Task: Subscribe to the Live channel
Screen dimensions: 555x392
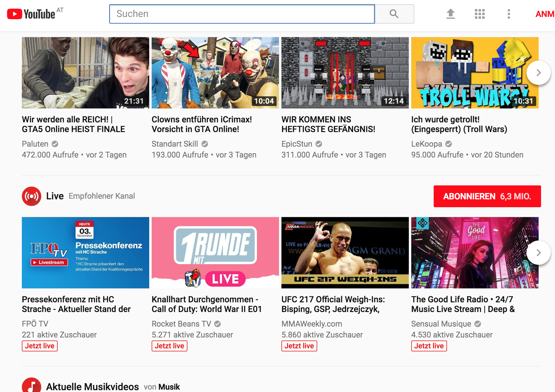Action: 487,196
